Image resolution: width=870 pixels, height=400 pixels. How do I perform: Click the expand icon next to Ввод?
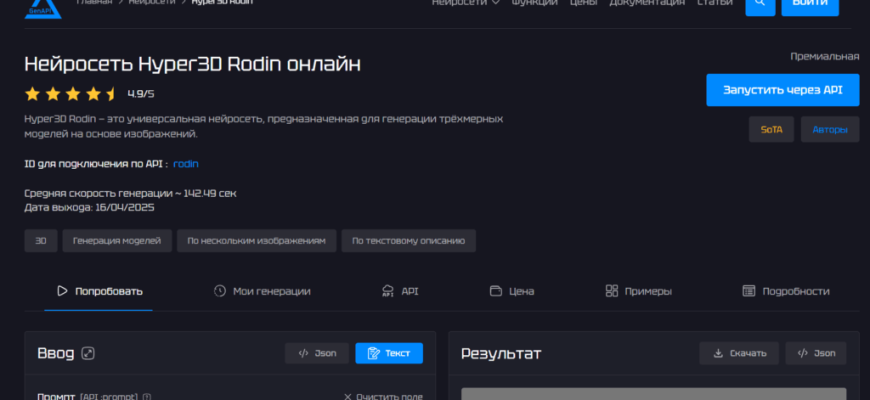[x=88, y=353]
